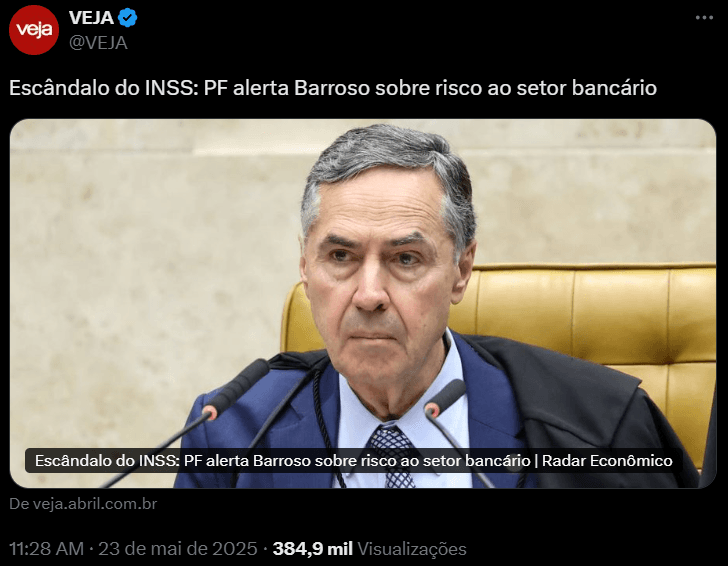728x566 pixels.
Task: Open the VEJA display name
Action: point(91,18)
